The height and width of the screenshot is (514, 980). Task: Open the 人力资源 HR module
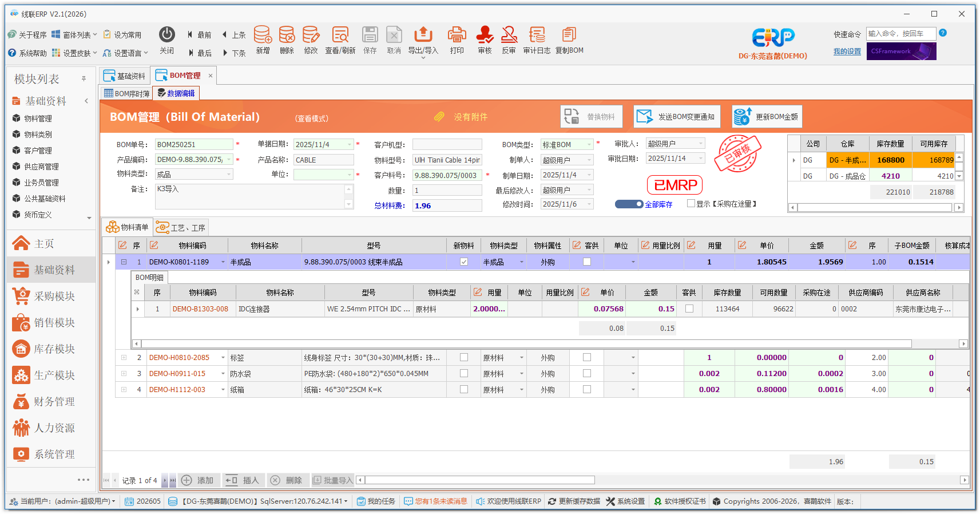[x=51, y=428]
